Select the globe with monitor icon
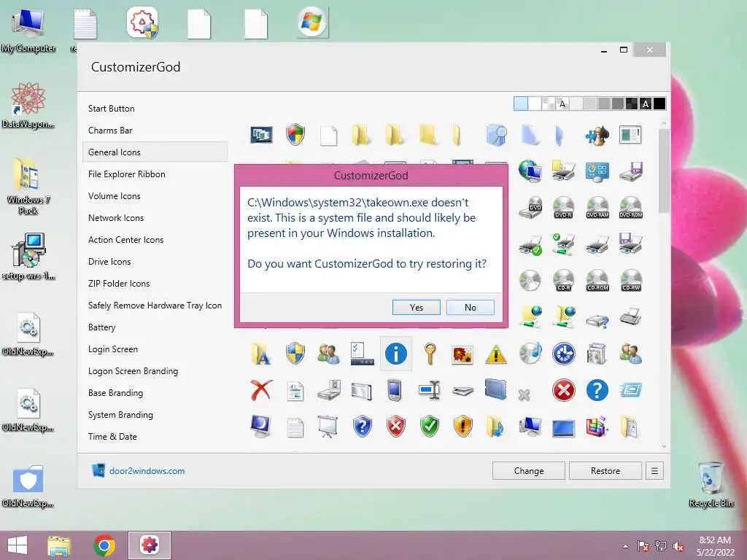The width and height of the screenshot is (747, 560). click(530, 171)
